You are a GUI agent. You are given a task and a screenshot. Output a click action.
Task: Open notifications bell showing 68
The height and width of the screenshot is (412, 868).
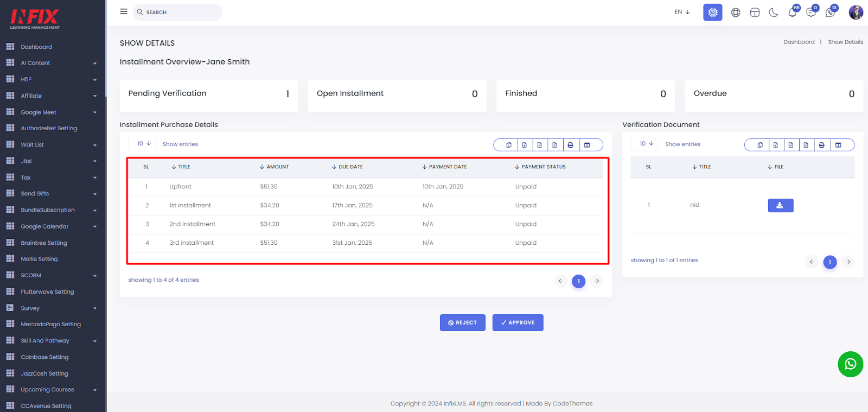[x=793, y=12]
